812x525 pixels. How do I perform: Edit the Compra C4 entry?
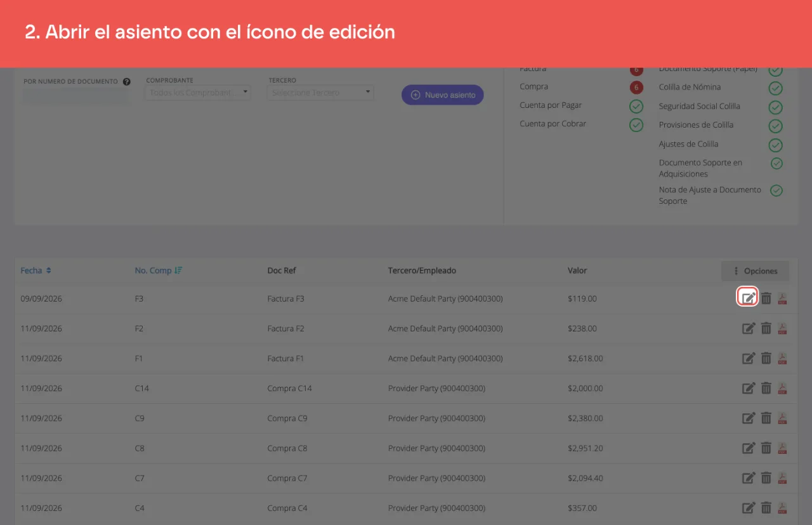tap(749, 508)
